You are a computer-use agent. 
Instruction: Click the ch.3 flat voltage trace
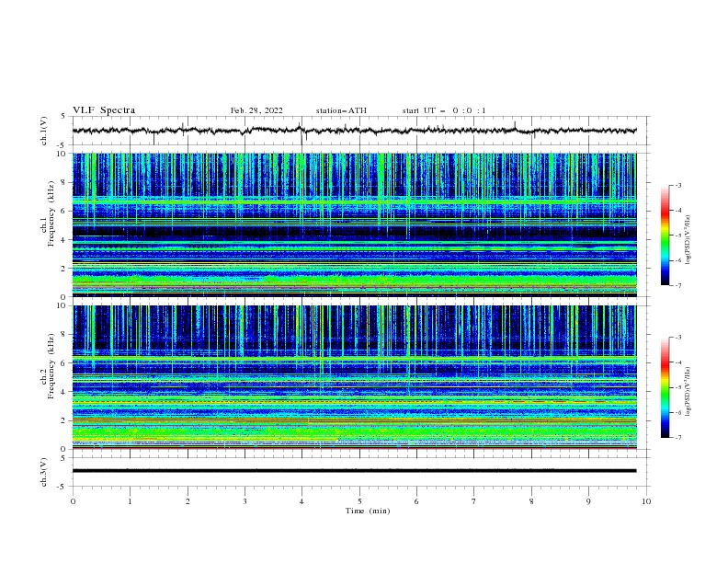coord(354,471)
